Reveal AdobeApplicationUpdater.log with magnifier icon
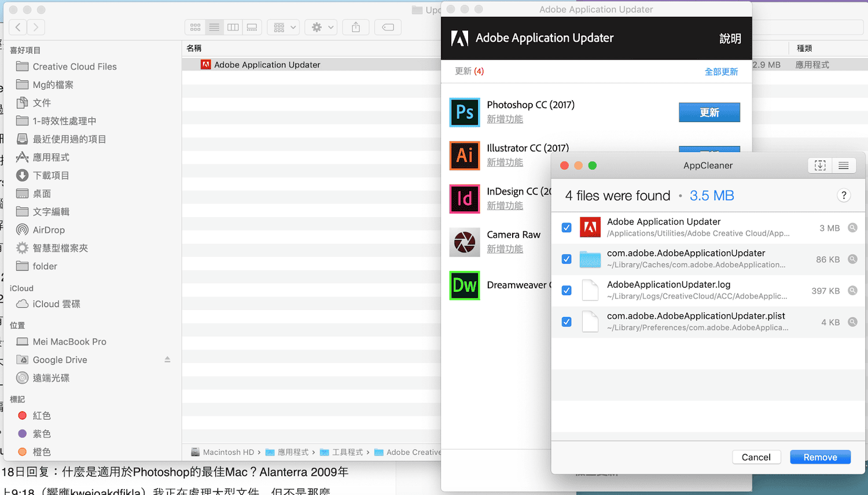Screen dimensions: 868x495 click(x=852, y=290)
